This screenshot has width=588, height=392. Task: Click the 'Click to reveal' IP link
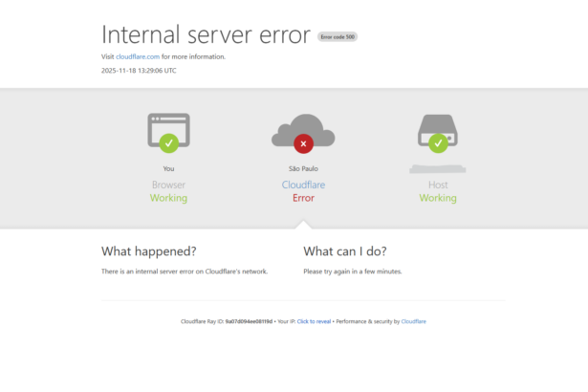click(314, 321)
